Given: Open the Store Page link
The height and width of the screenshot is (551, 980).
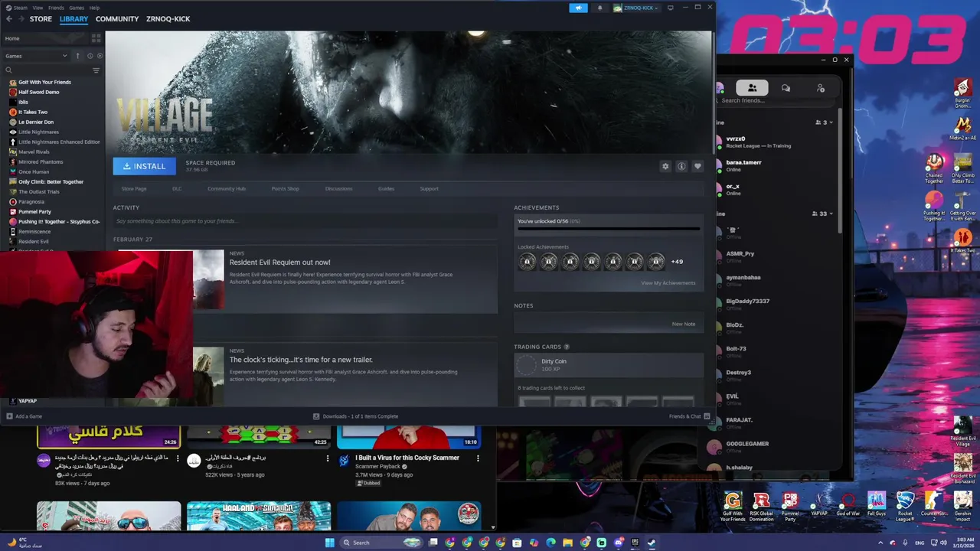Looking at the screenshot, I should pyautogui.click(x=134, y=189).
